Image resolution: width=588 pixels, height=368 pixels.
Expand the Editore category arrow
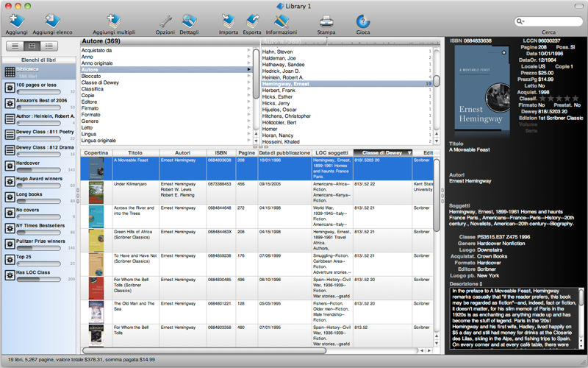(x=248, y=102)
